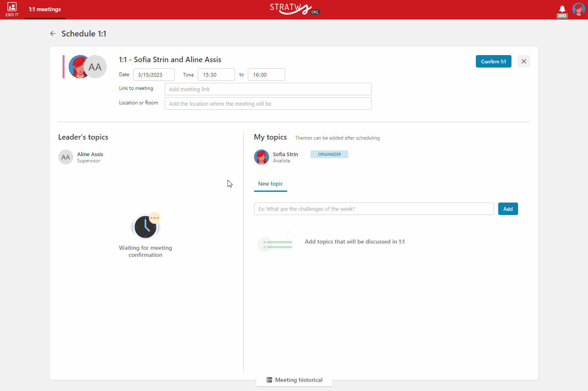Close the schedule card with X
Screen dimensions: 588x391
[x=524, y=61]
